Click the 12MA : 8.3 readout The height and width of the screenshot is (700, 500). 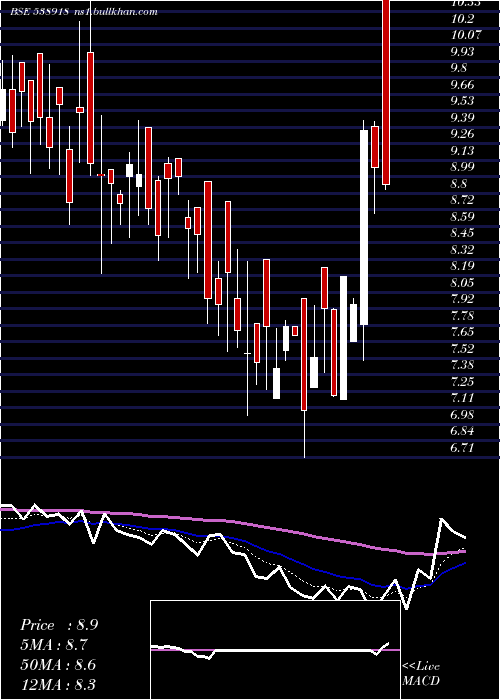58,684
